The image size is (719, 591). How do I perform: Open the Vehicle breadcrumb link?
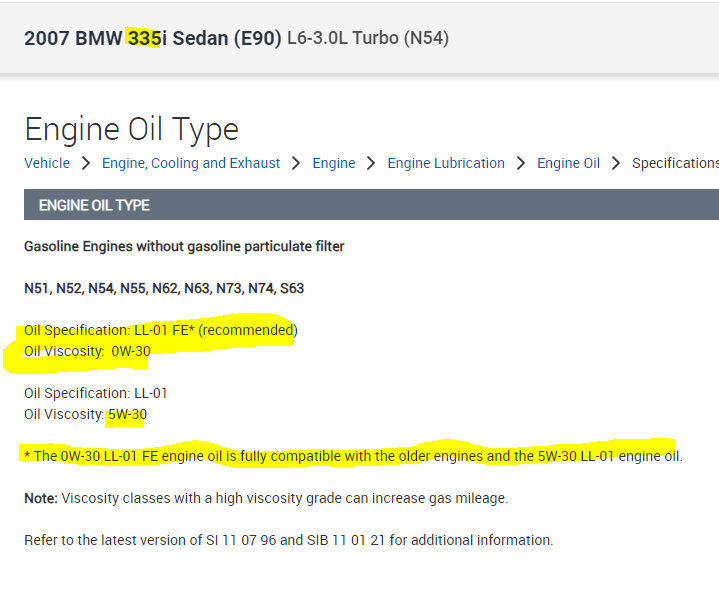tap(47, 163)
